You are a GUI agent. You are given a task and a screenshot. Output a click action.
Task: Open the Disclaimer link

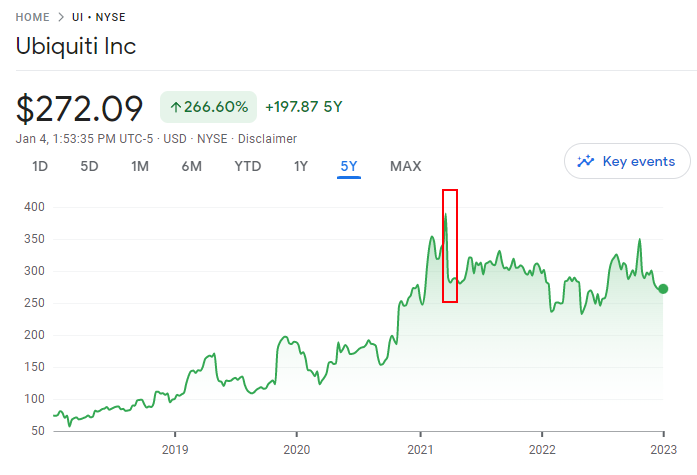click(x=267, y=139)
